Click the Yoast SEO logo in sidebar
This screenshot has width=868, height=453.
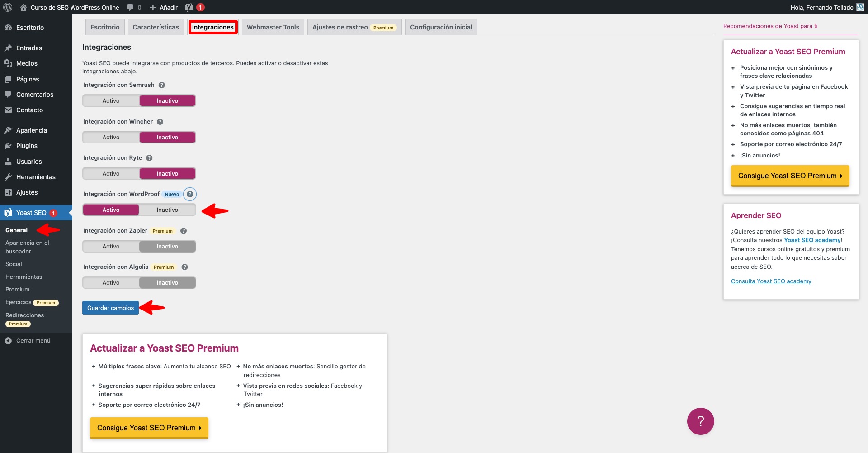point(8,213)
